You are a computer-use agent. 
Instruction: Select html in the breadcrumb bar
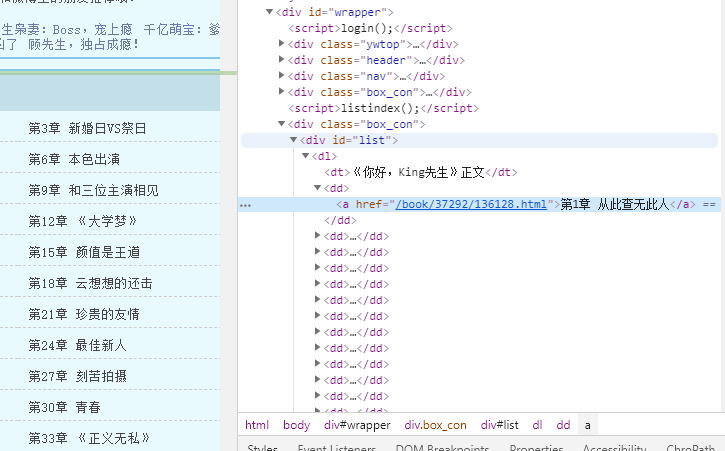pyautogui.click(x=257, y=425)
